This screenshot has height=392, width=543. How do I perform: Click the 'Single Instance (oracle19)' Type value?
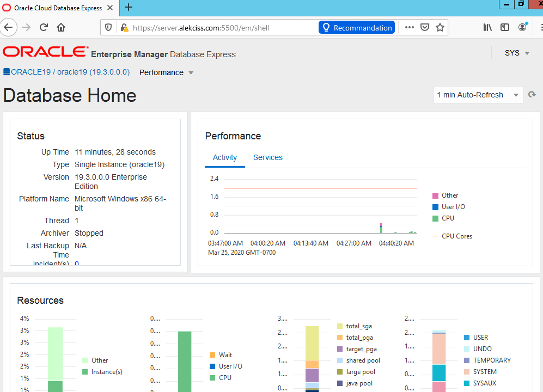pyautogui.click(x=119, y=164)
